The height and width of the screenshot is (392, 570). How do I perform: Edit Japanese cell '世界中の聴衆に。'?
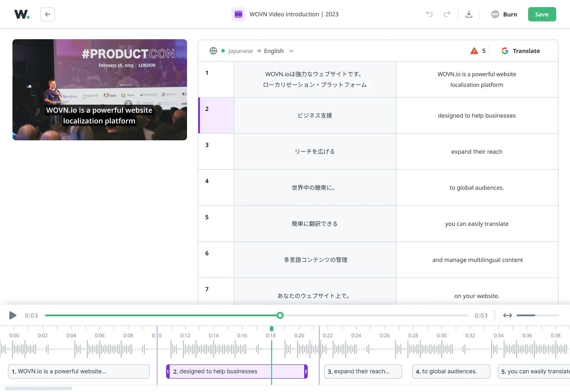[315, 188]
